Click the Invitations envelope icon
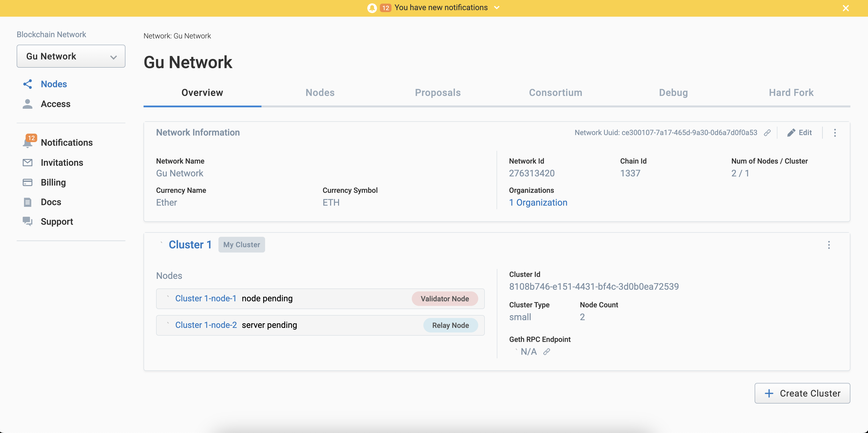Image resolution: width=868 pixels, height=433 pixels. point(27,162)
